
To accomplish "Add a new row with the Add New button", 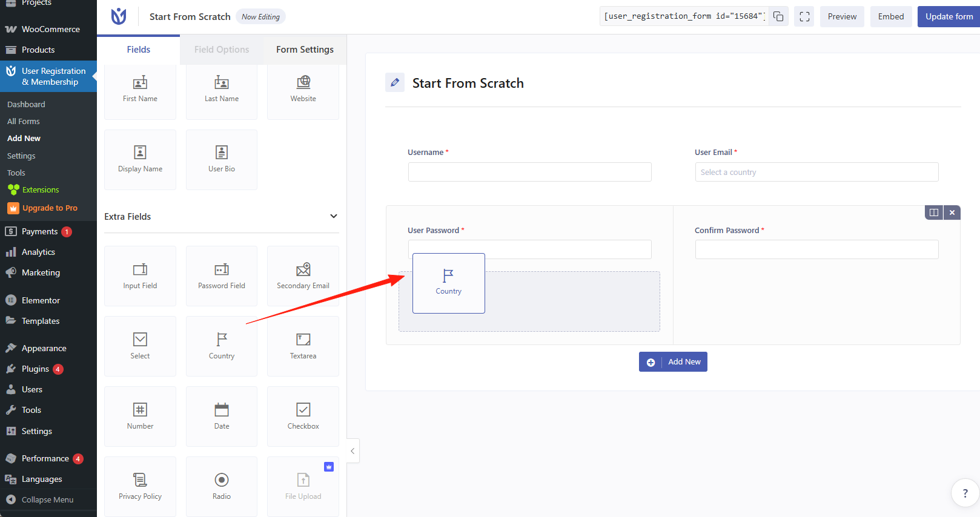I will tap(673, 361).
